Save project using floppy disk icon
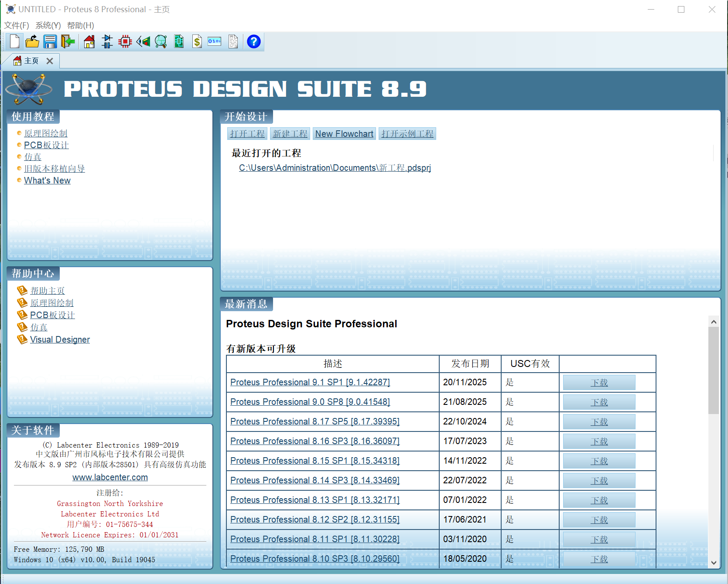The width and height of the screenshot is (728, 584). (x=50, y=41)
